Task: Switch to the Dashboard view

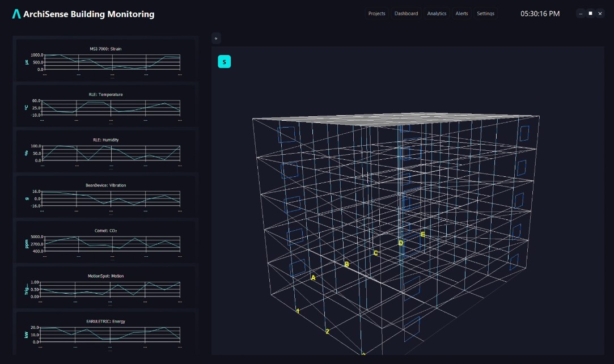Action: 406,14
